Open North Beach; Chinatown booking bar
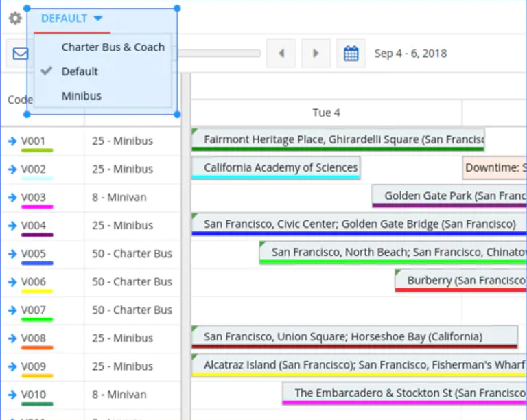Image resolution: width=527 pixels, height=420 pixels. tap(393, 252)
